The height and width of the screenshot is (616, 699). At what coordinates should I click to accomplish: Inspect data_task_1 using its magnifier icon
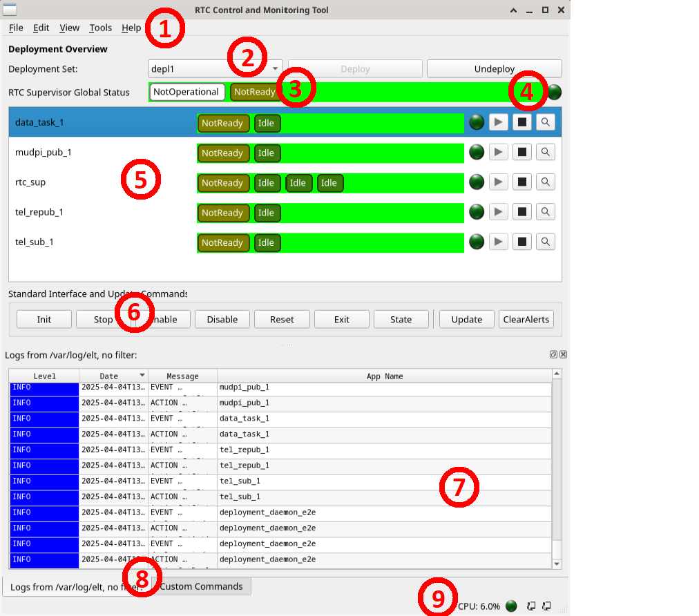pyautogui.click(x=545, y=122)
